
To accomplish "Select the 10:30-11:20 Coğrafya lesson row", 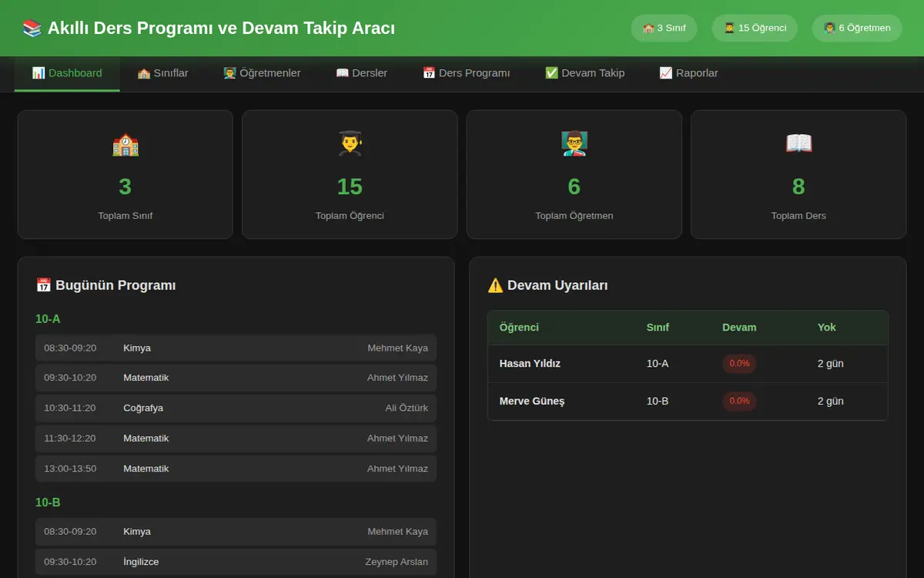I will click(x=236, y=408).
